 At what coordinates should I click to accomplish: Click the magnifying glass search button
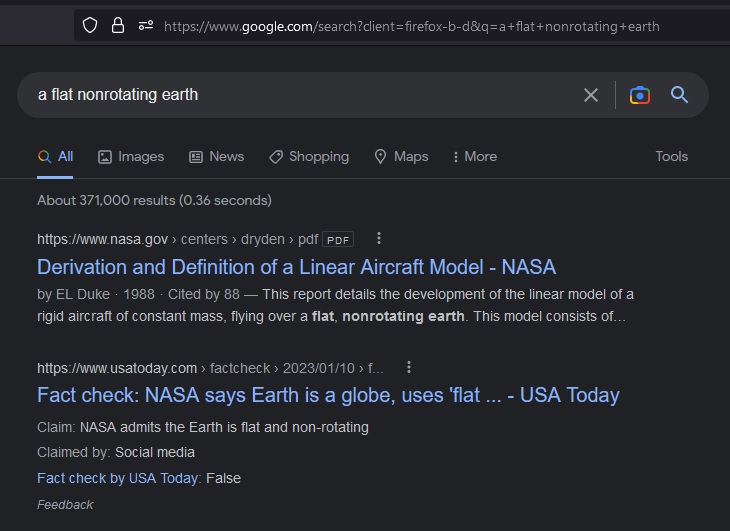tap(680, 95)
